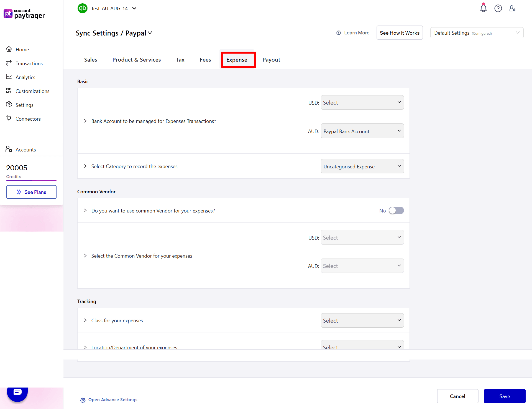Viewport: 532px width, 410px height.
Task: Open Connectors from the sidebar
Action: [x=28, y=119]
